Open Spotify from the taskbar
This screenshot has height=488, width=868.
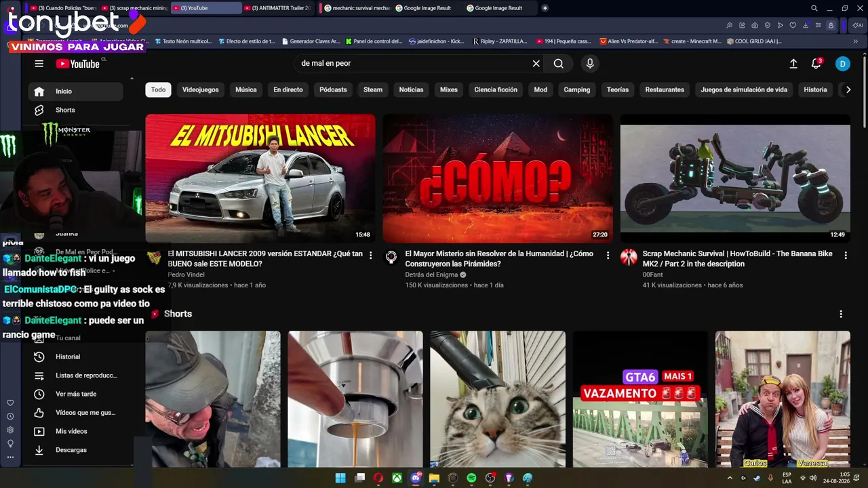(471, 478)
